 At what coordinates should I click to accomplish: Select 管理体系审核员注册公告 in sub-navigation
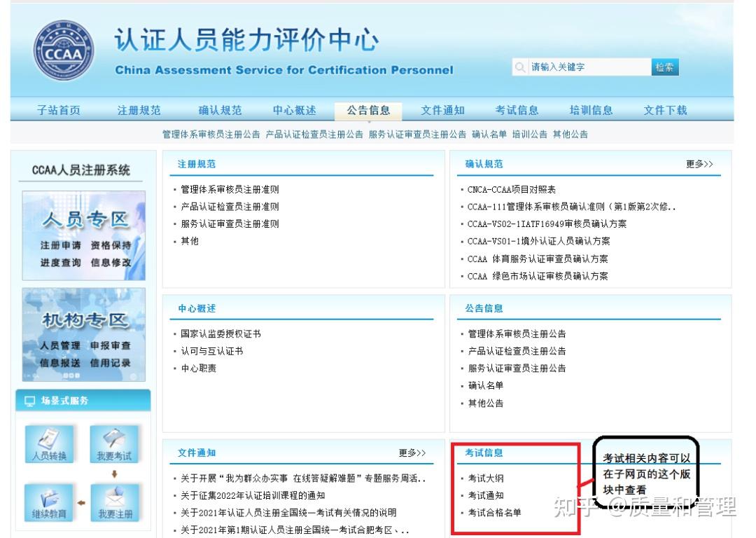click(213, 133)
